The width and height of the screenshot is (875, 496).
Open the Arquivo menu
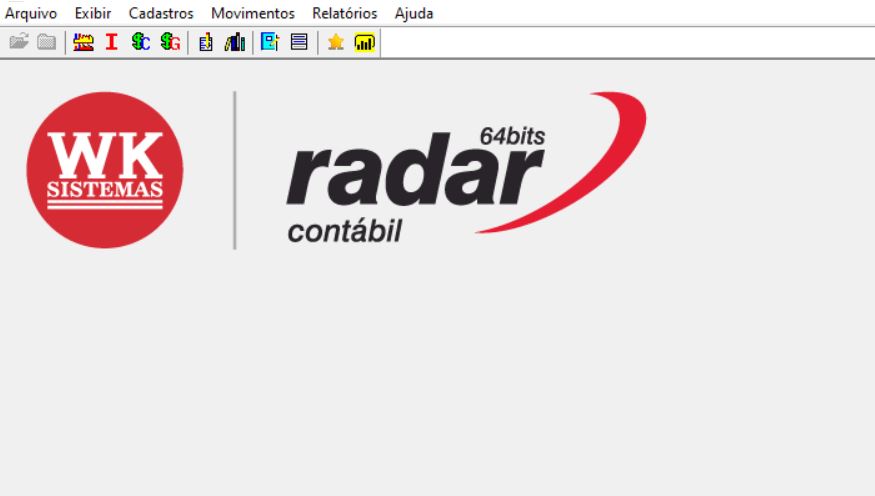pyautogui.click(x=31, y=13)
